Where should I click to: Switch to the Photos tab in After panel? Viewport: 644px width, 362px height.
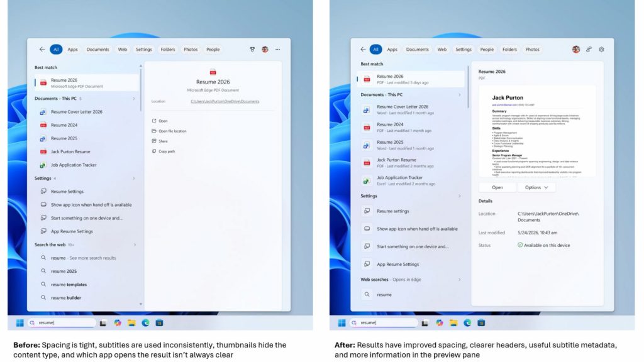[532, 49]
